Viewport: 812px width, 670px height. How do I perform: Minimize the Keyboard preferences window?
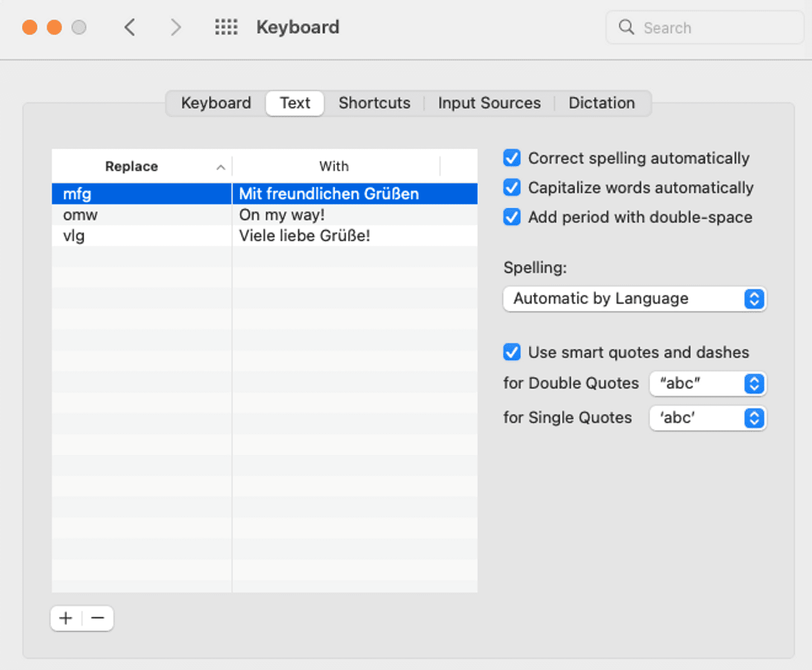point(54,27)
